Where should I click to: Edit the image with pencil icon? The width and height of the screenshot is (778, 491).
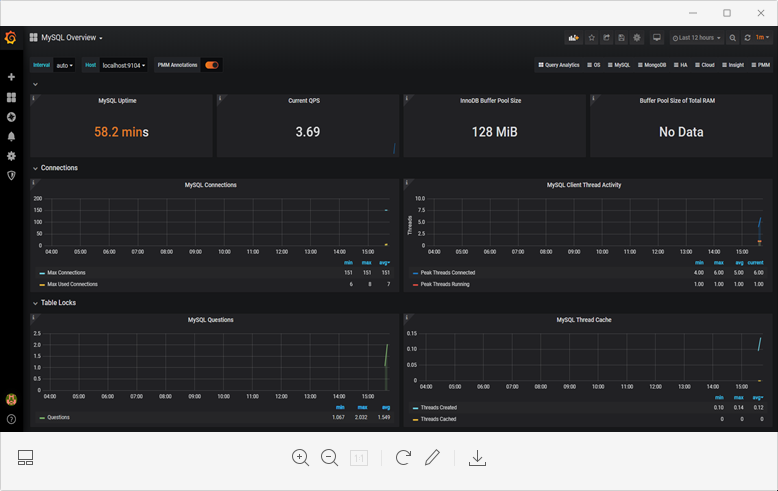coord(432,457)
